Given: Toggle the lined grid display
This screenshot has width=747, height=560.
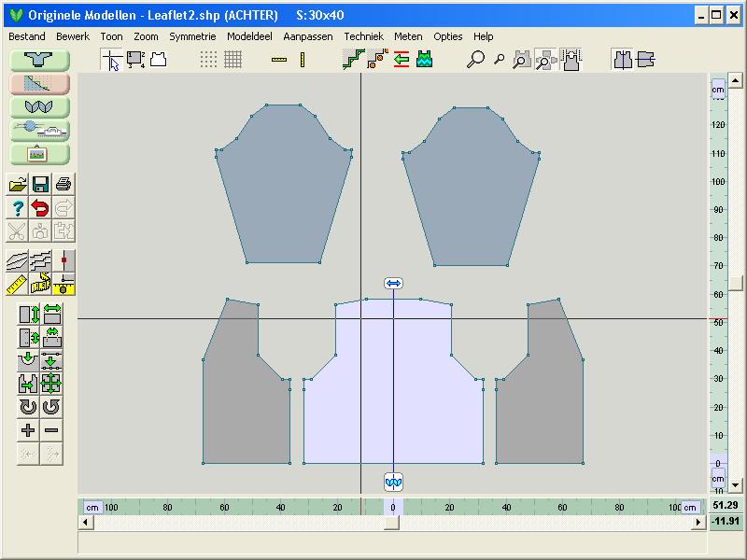Looking at the screenshot, I should (233, 60).
